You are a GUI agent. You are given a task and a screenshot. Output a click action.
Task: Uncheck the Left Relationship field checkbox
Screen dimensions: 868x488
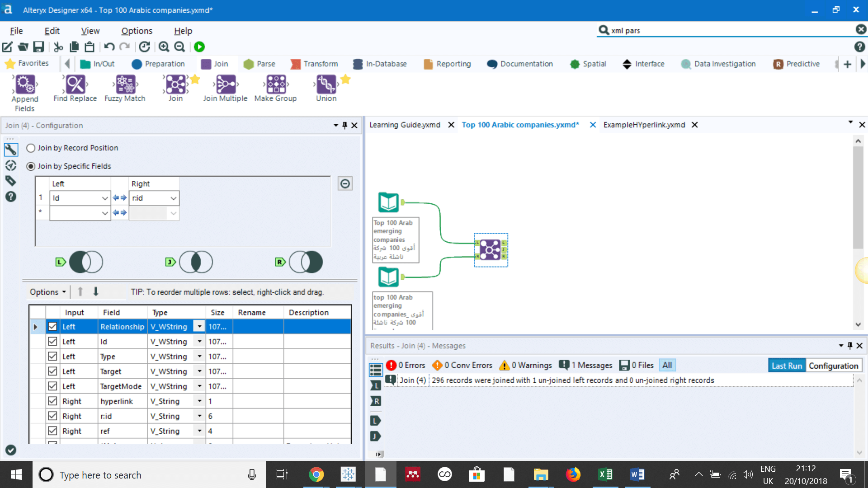[52, 326]
